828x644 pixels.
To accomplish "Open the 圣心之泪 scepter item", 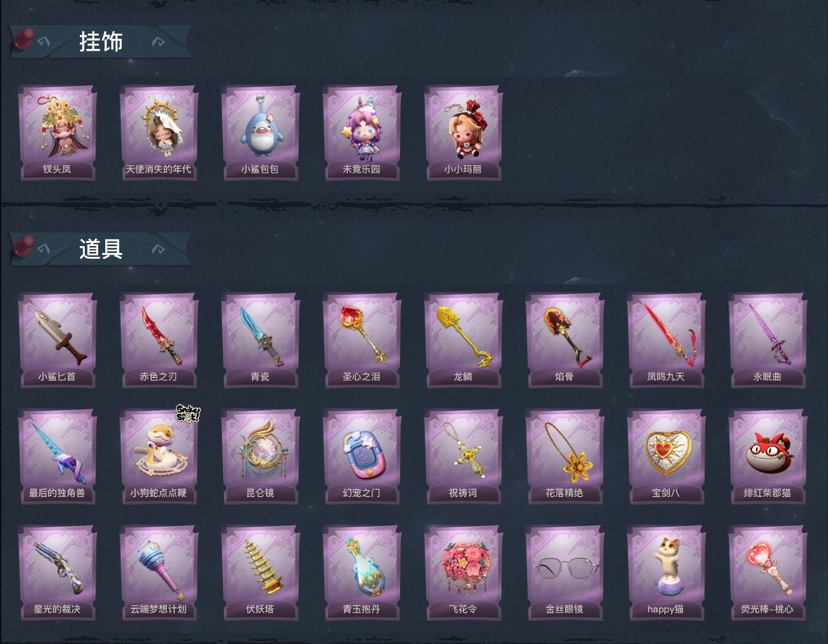I will pos(361,340).
